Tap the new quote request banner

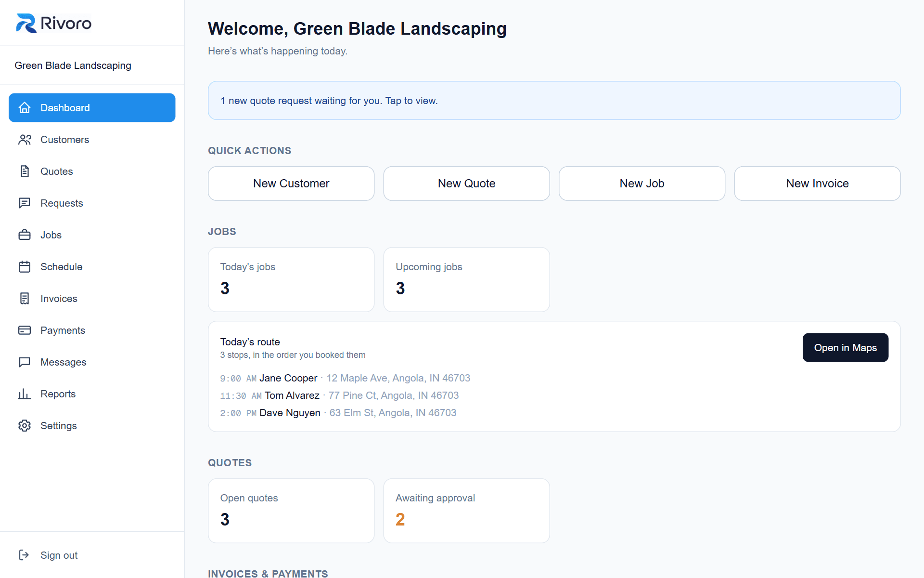pos(554,101)
